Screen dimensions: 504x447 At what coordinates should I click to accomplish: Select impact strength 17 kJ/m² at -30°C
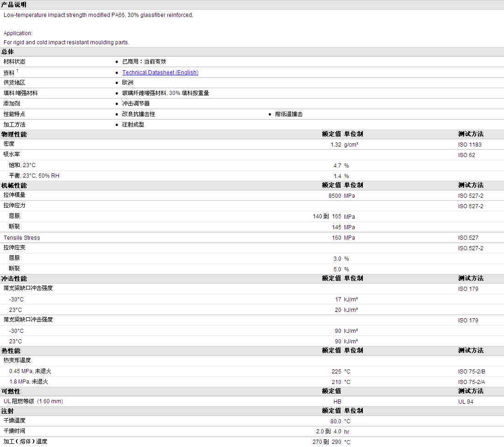click(x=346, y=300)
